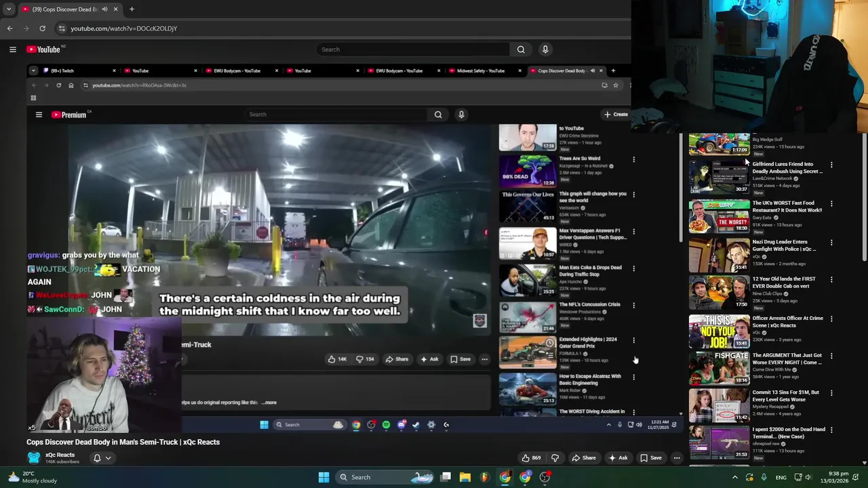Open options for UK's WORST Fast Food video
868x488 pixels.
point(831,203)
